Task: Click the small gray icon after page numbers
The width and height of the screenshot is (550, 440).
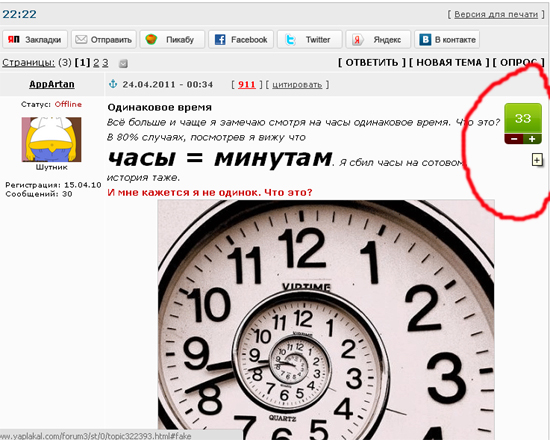Action: tap(123, 64)
